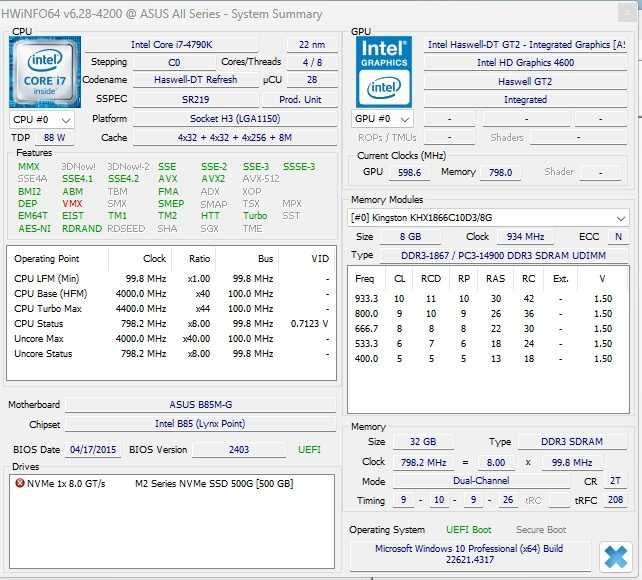
Task: Select the 400.0 frequency timing row
Action: pyautogui.click(x=487, y=359)
